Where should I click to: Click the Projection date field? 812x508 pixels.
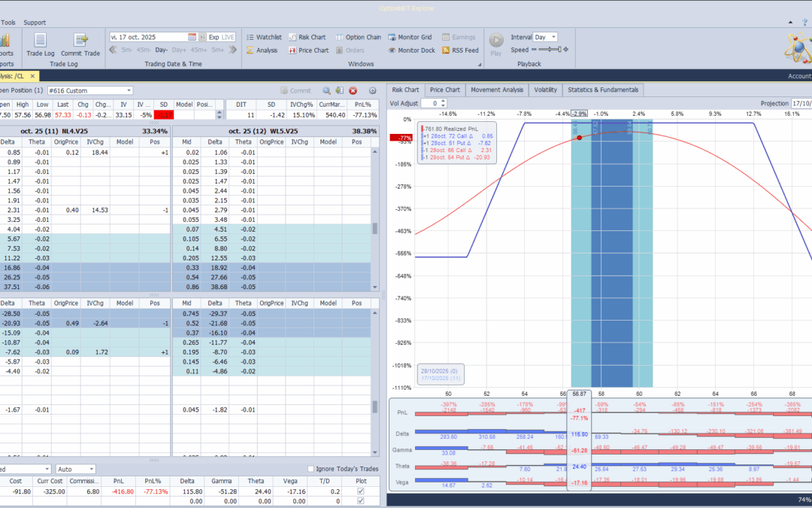801,104
